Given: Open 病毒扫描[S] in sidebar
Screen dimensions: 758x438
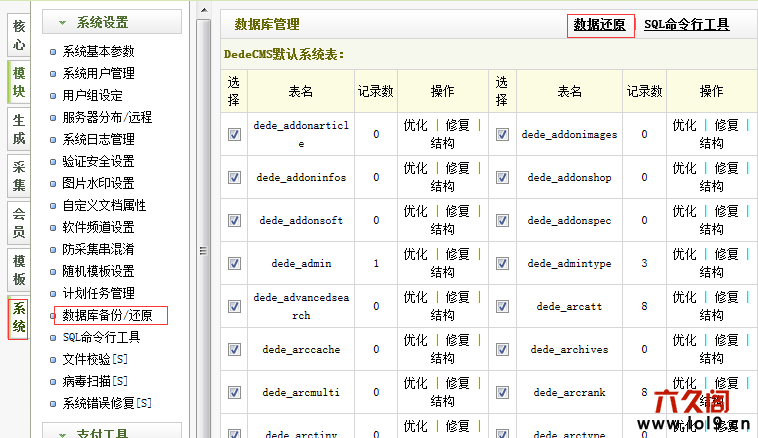Looking at the screenshot, I should pyautogui.click(x=95, y=381).
